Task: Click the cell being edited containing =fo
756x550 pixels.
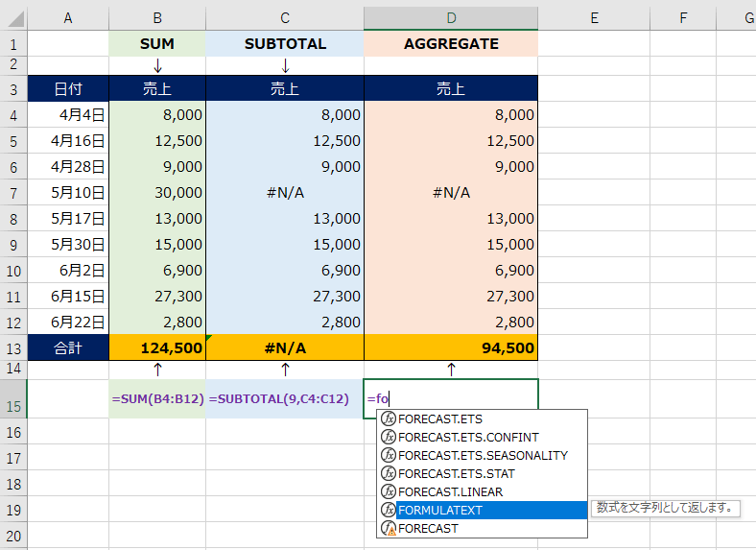Action: pos(451,398)
